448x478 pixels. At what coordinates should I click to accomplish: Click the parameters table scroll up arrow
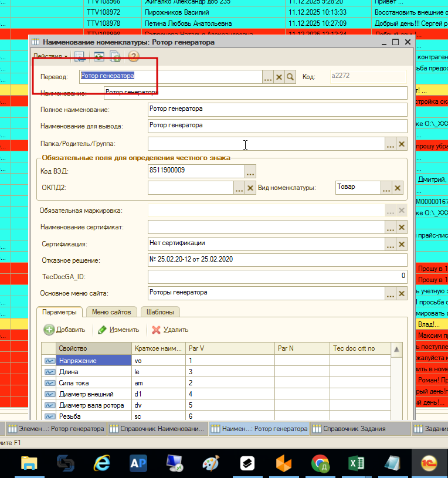[x=396, y=349]
